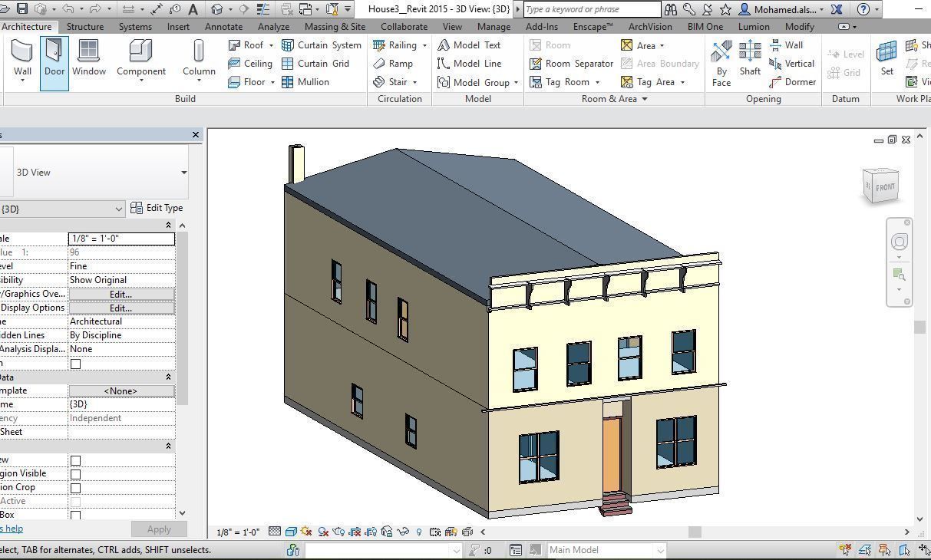Select the Room Separator tool

tap(571, 64)
